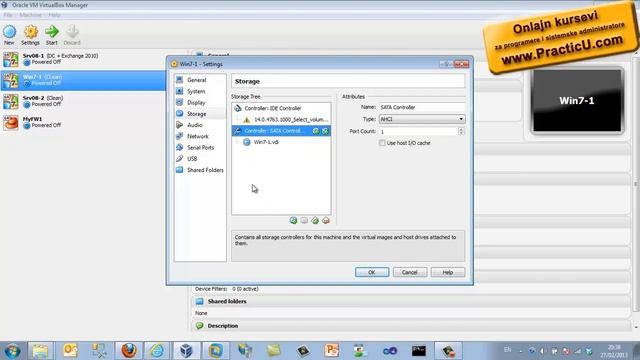This screenshot has width=640, height=360.
Task: Click Add hard disk icon on SATA controller
Action: (x=325, y=131)
